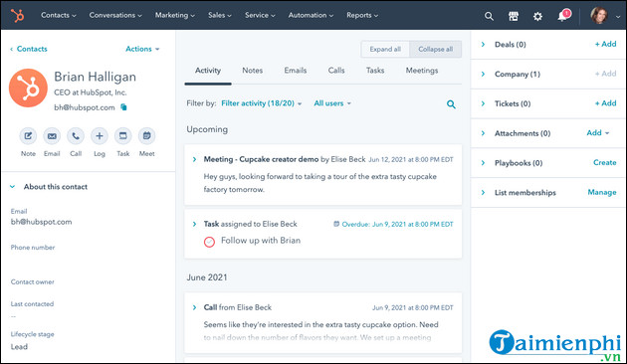This screenshot has width=627, height=364.
Task: Click the Last contacted field
Action: (x=32, y=304)
